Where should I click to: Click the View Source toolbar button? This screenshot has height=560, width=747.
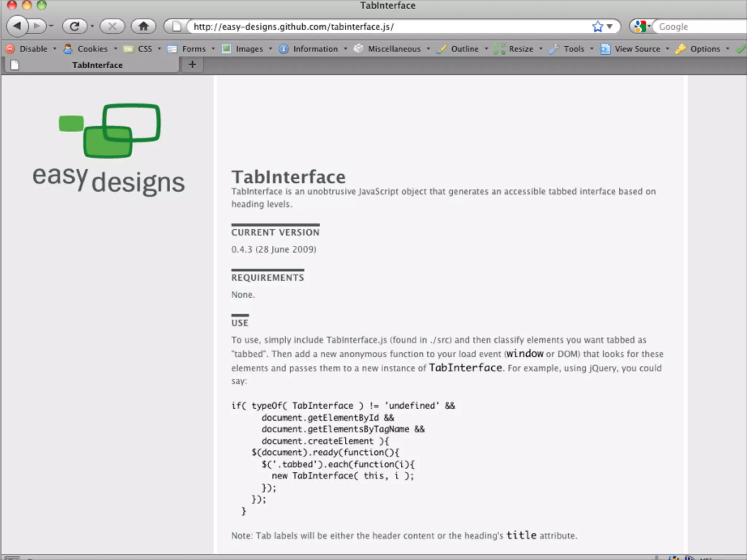(637, 49)
